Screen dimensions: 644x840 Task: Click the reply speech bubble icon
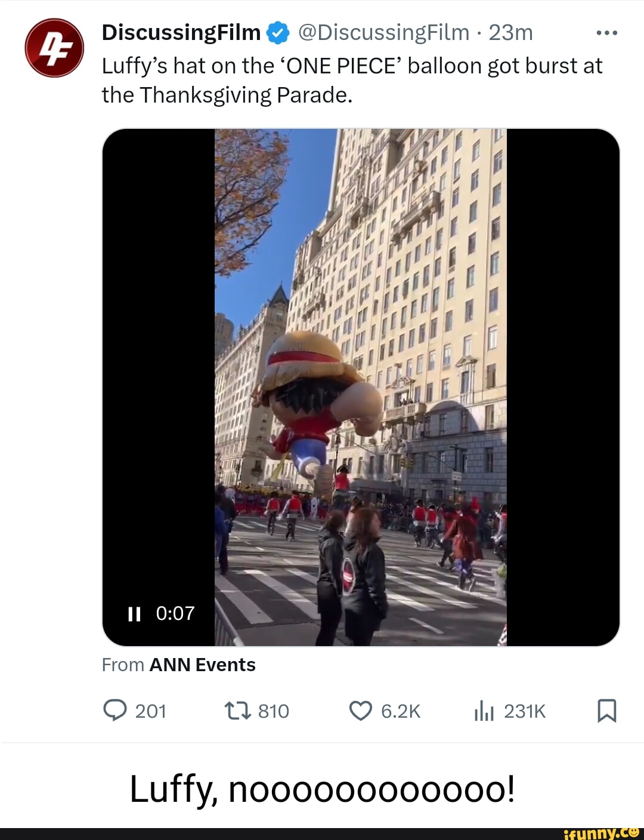[114, 711]
